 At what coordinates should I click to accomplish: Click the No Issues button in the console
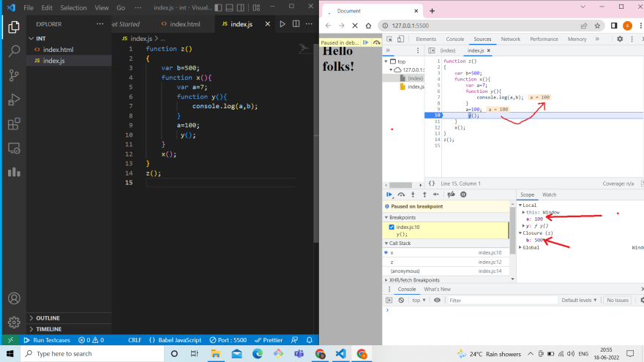coord(618,301)
